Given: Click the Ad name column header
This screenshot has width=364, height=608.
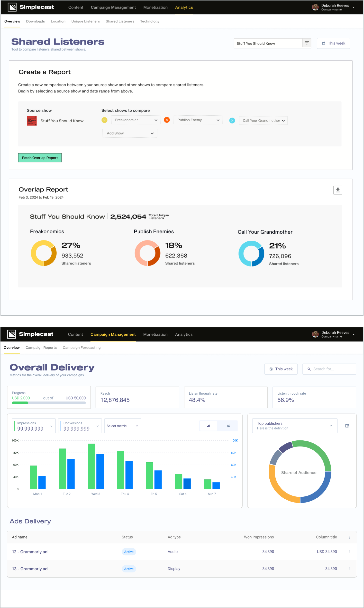Looking at the screenshot, I should (x=20, y=537).
